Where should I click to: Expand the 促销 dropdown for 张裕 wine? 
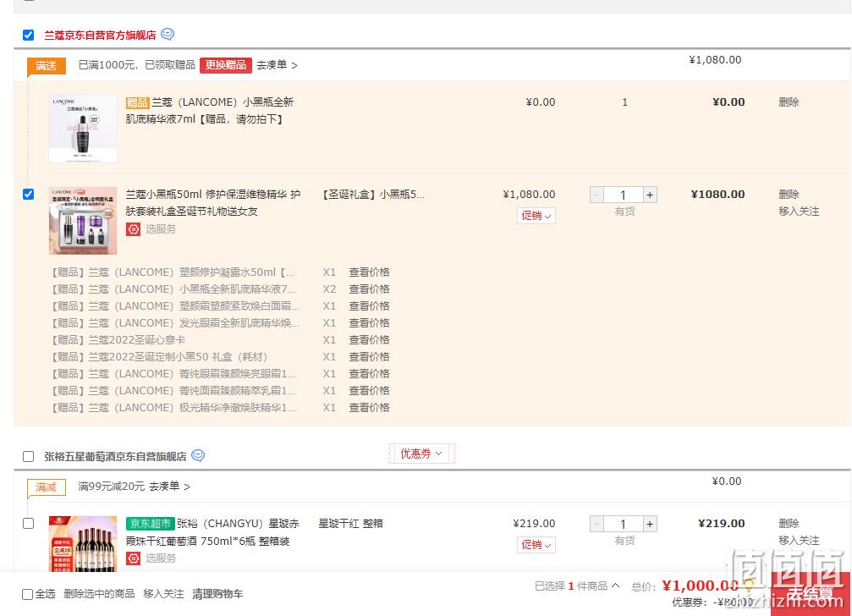pyautogui.click(x=536, y=545)
